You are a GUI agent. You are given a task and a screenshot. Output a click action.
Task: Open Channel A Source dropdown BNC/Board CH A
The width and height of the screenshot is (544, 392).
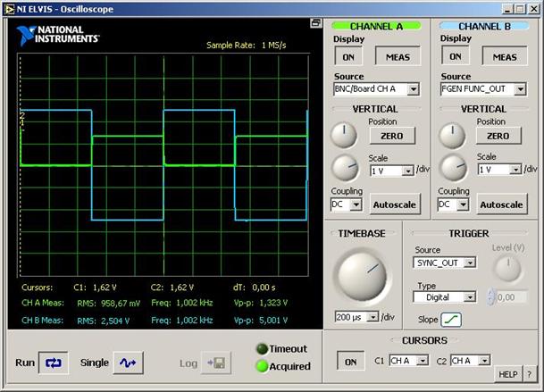point(376,88)
